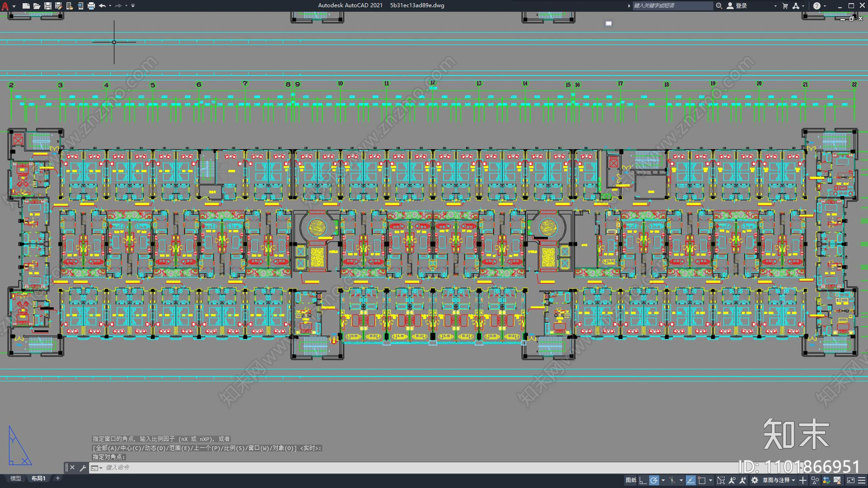Click the Plot printer icon
The height and width of the screenshot is (488, 868).
click(91, 5)
